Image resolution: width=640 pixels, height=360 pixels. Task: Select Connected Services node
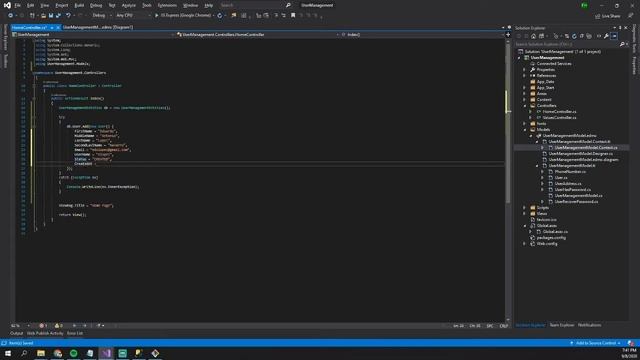click(x=553, y=64)
